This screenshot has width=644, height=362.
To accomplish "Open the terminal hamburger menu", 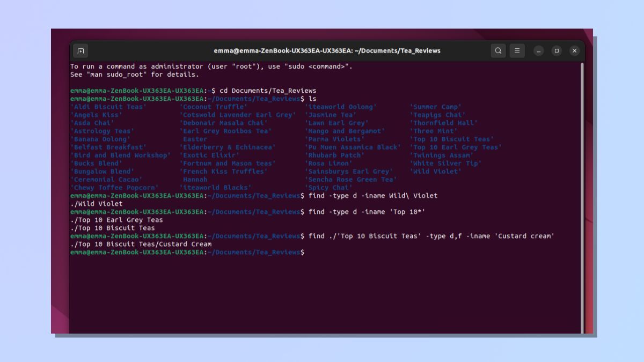I will pyautogui.click(x=517, y=50).
